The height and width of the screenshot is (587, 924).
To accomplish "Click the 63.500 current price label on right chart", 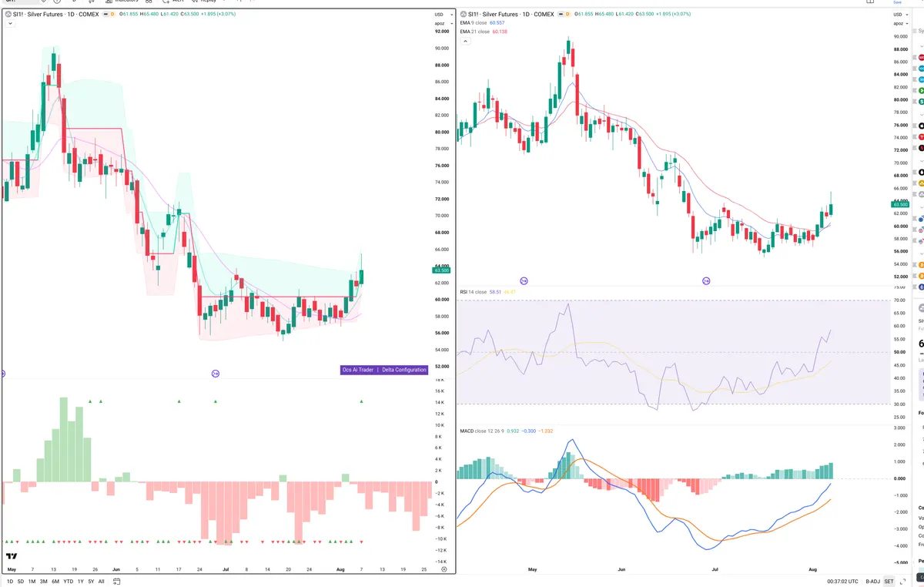I will coord(899,204).
